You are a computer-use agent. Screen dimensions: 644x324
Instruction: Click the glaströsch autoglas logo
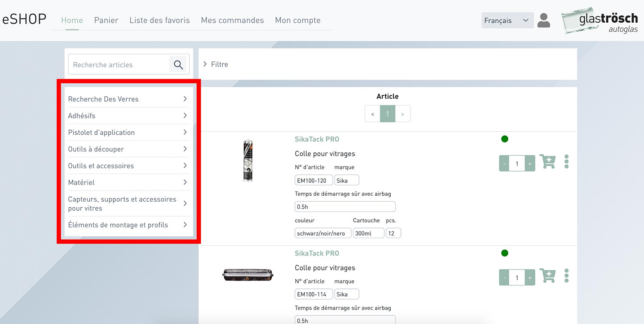[x=600, y=20]
